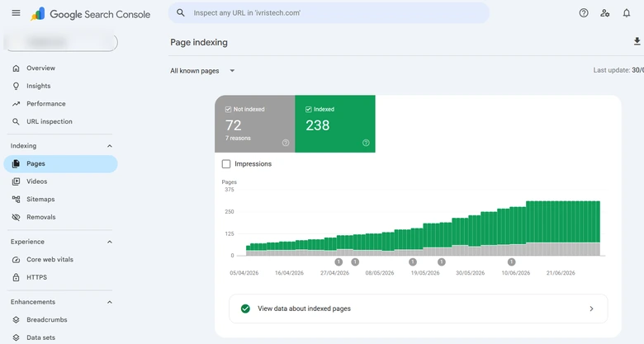Open the property selector dropdown
This screenshot has width=644, height=344.
pos(61,42)
